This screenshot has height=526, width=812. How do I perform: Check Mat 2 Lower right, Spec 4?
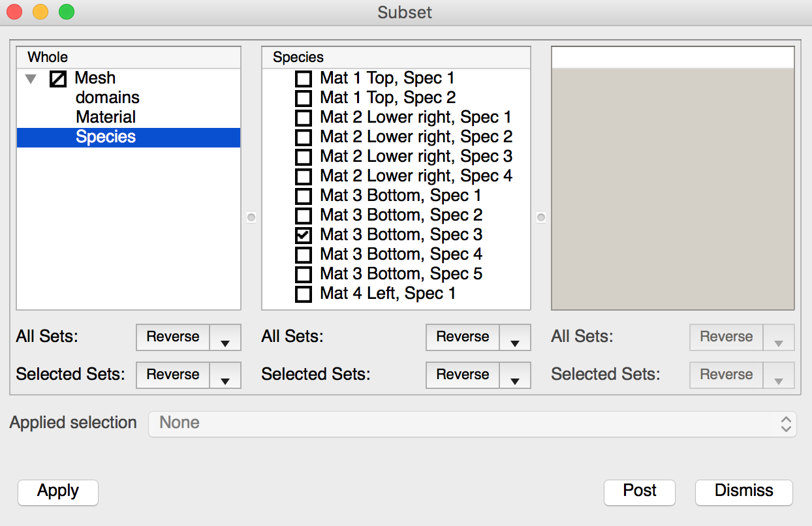coord(304,177)
